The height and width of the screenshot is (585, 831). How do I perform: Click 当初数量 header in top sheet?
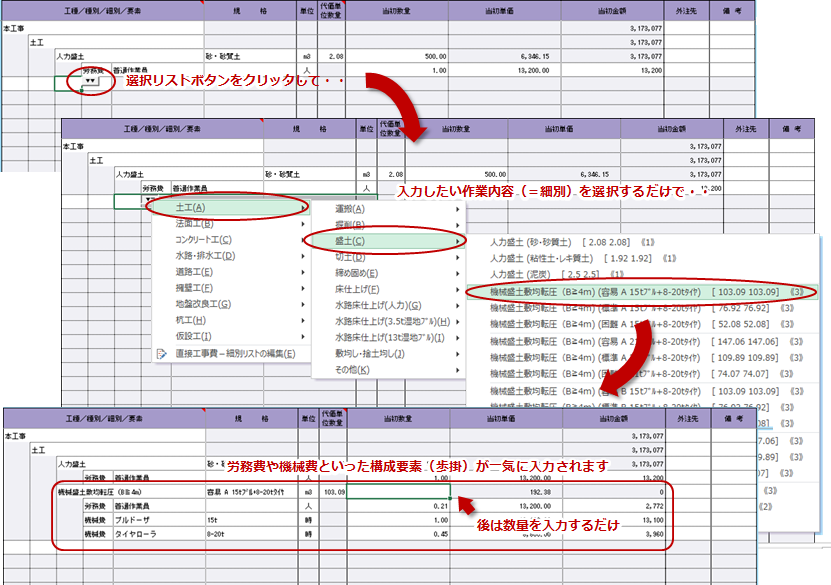pyautogui.click(x=396, y=11)
